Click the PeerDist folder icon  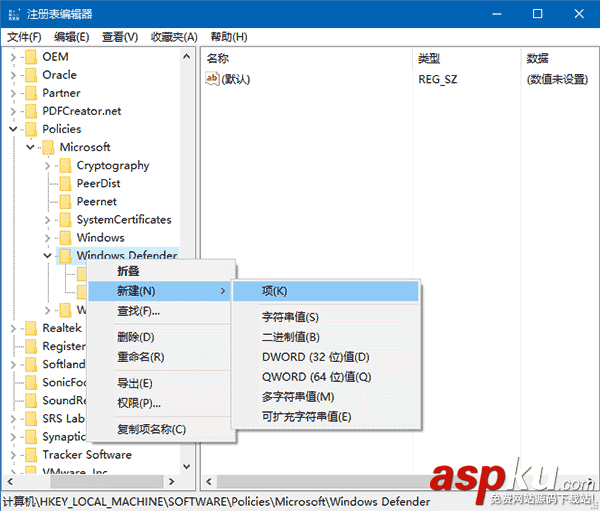(x=65, y=183)
